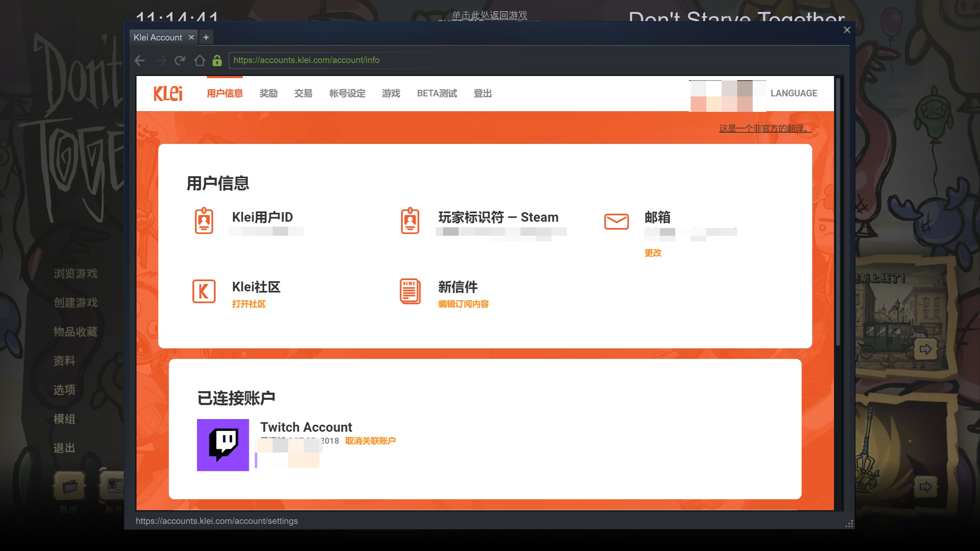Click the Klei用户ID profile icon
The image size is (980, 551).
click(204, 221)
